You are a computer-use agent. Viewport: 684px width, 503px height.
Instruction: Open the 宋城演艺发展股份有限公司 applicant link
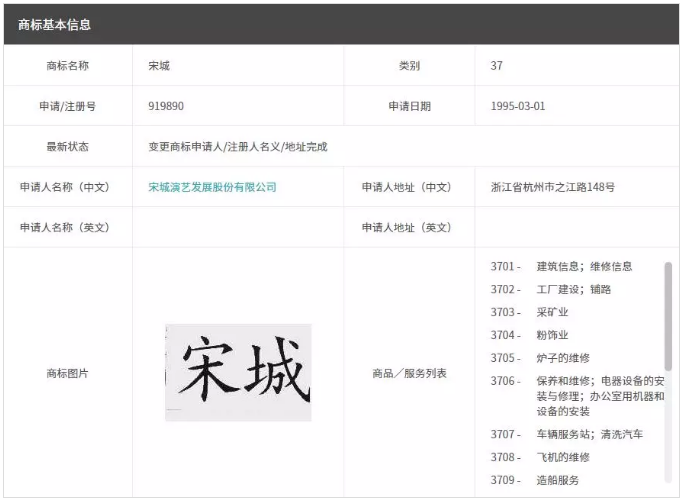212,187
